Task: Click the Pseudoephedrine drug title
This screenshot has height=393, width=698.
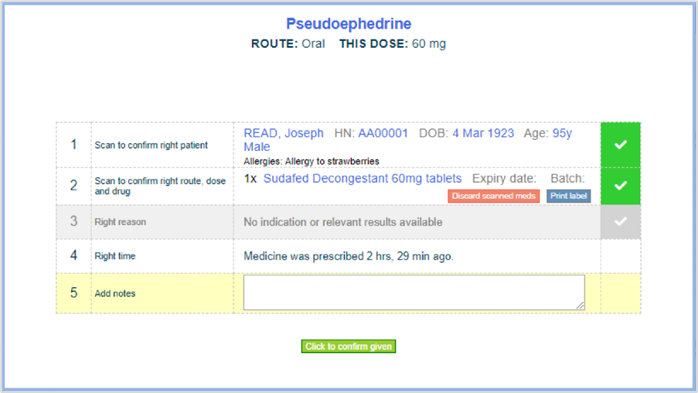Action: pos(349,24)
